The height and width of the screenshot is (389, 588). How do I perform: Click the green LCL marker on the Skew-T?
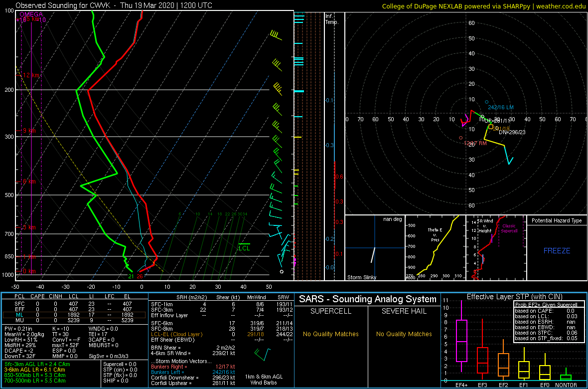(244, 248)
